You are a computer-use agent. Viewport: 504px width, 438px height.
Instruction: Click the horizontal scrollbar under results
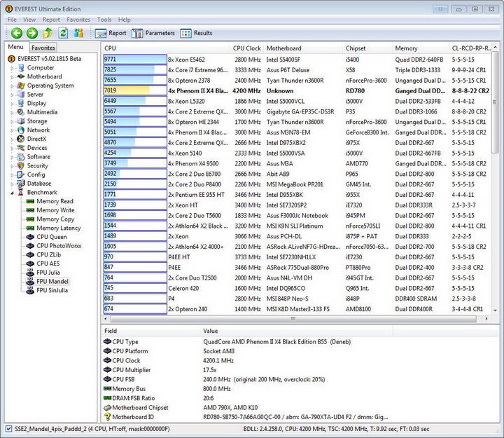click(293, 319)
